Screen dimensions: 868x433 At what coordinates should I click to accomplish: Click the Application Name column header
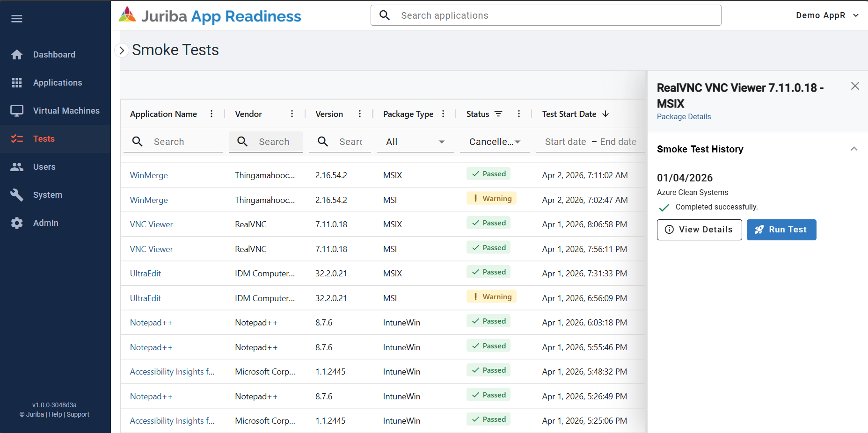click(163, 114)
